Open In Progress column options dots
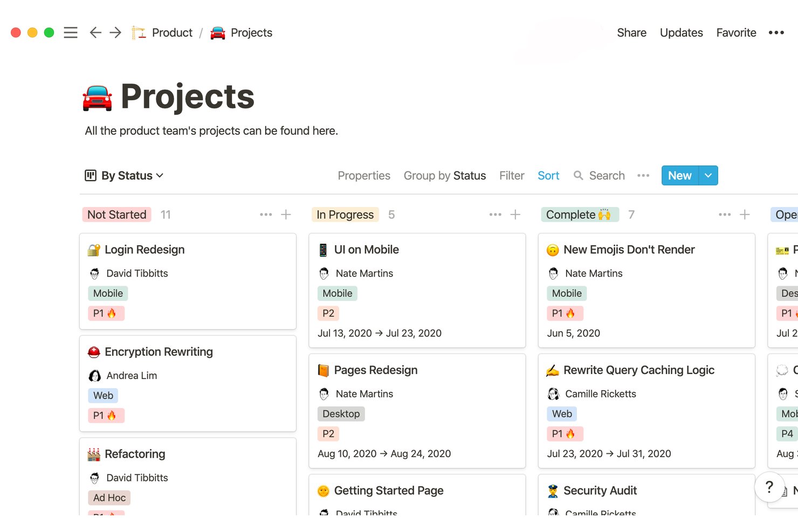The height and width of the screenshot is (532, 798). pyautogui.click(x=496, y=215)
